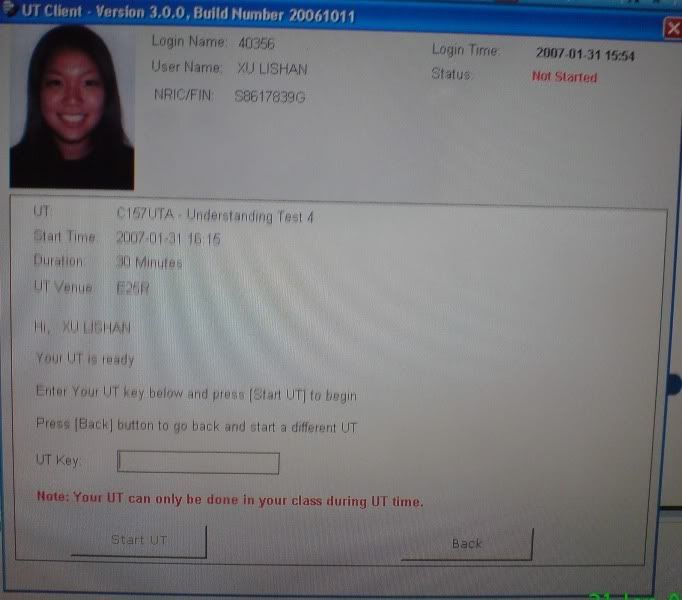Image resolution: width=682 pixels, height=600 pixels.
Task: Click the user photo thumbnail
Action: (72, 107)
